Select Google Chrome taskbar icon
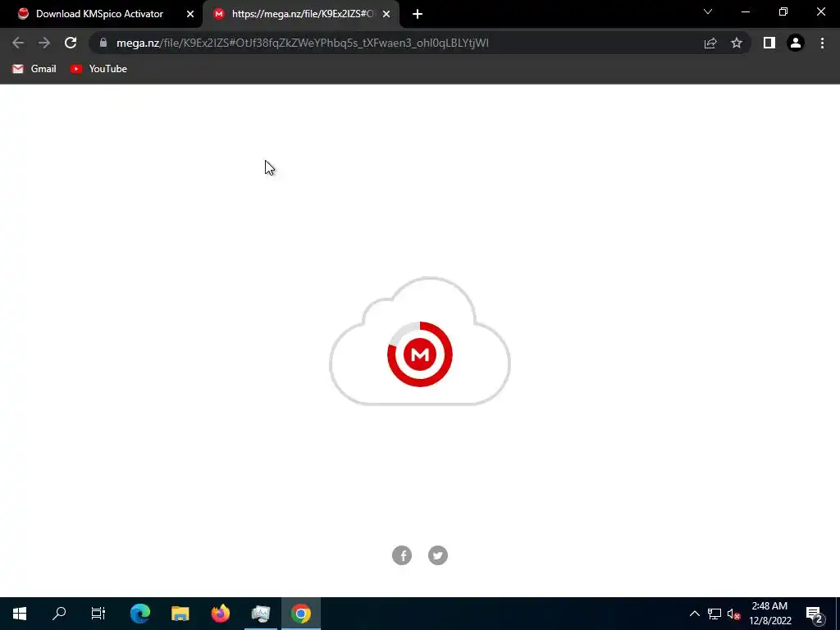The height and width of the screenshot is (630, 840). [x=301, y=614]
